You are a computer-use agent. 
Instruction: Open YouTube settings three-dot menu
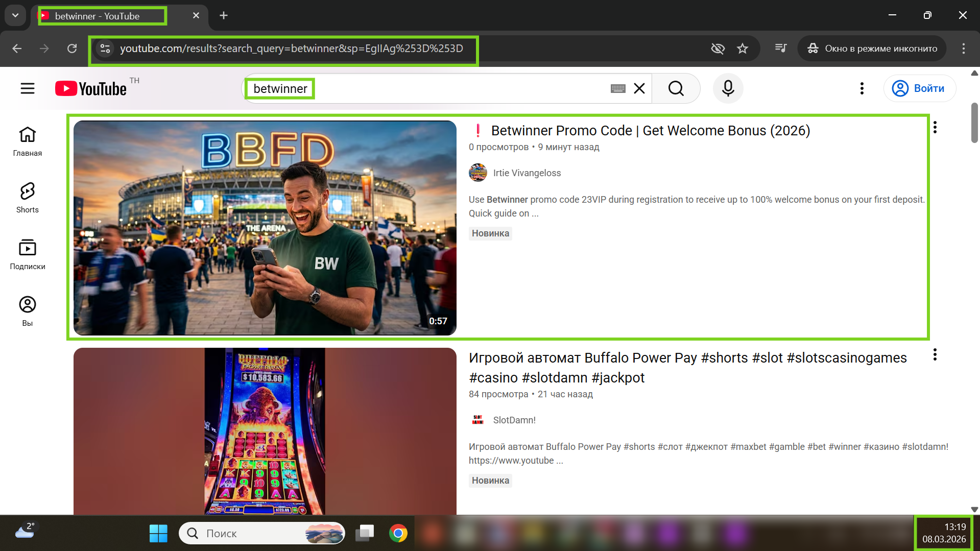(x=862, y=88)
